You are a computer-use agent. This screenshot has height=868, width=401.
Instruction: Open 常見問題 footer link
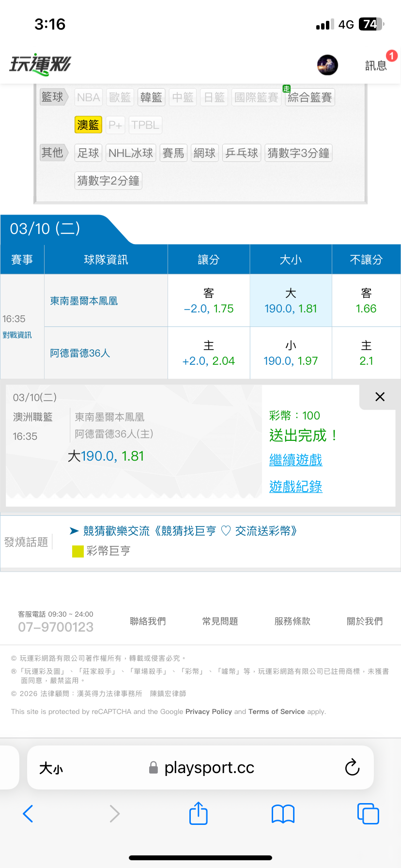tap(220, 621)
